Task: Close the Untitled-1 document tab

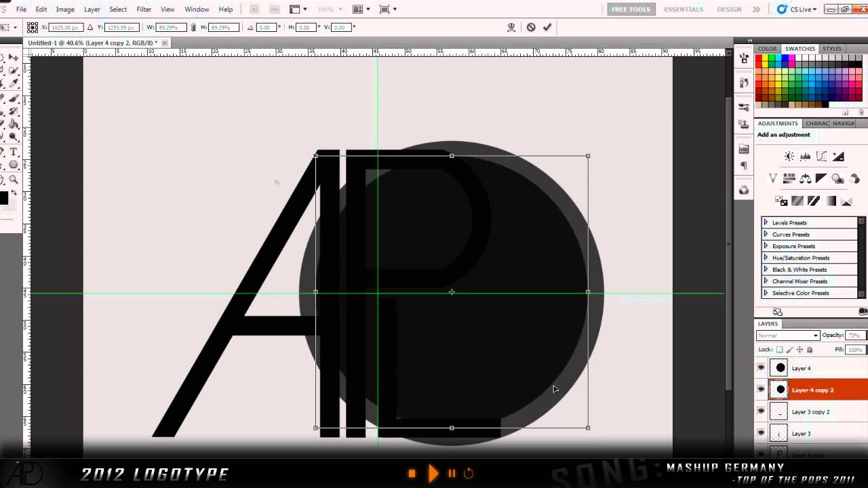Action: [x=165, y=43]
